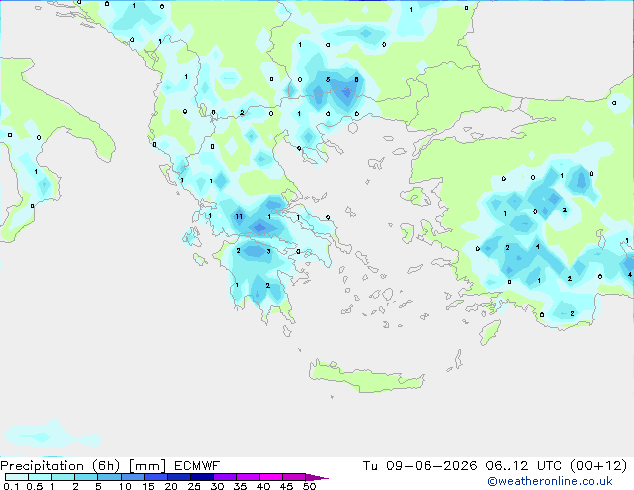This screenshot has height=490, width=634.
Task: Pick the 2 mm legend color swatch
Action: (x=86, y=477)
